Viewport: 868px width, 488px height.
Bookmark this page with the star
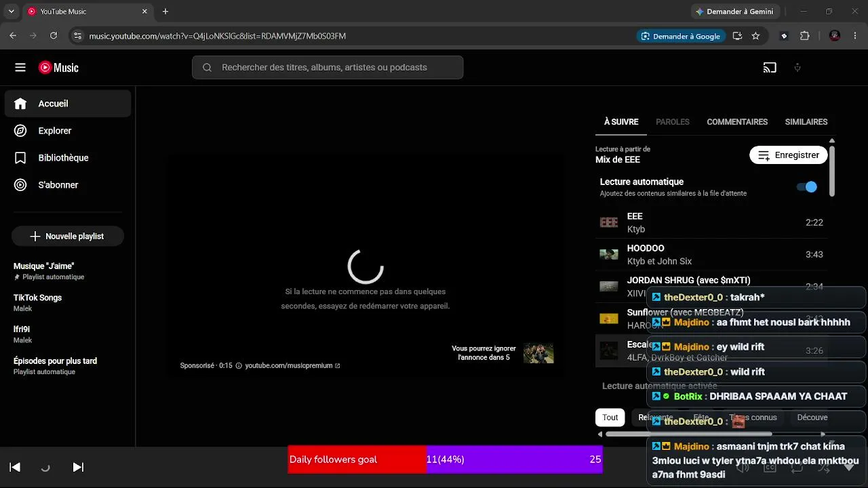pos(755,36)
